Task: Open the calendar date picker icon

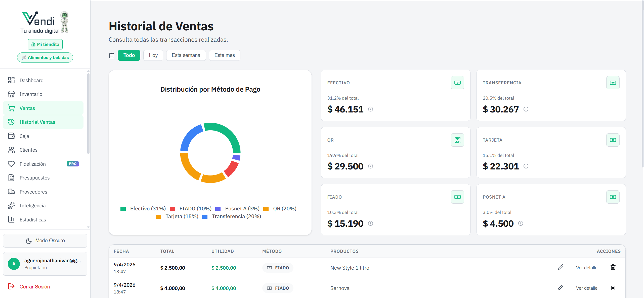Action: [112, 55]
